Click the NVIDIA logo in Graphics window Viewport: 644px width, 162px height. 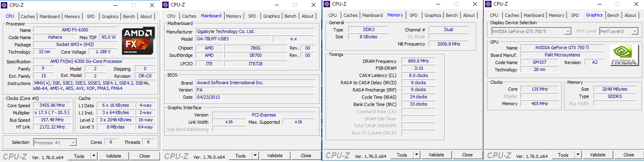(625, 55)
